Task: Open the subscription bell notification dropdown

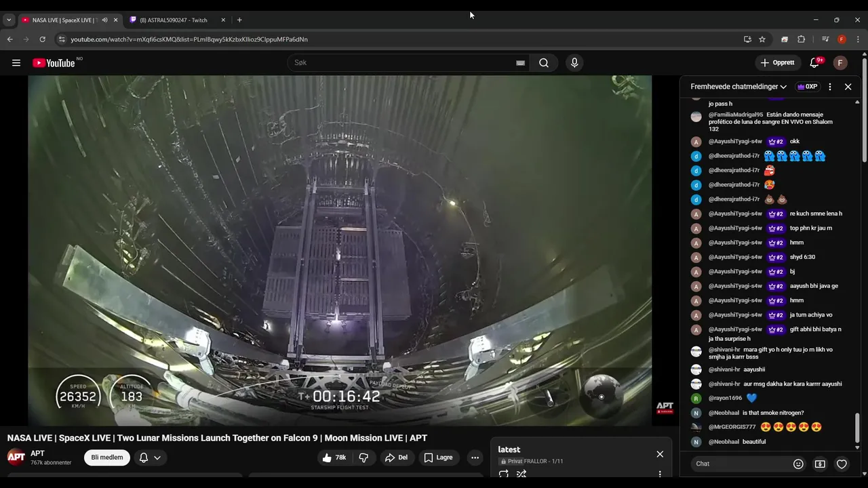Action: (150, 457)
